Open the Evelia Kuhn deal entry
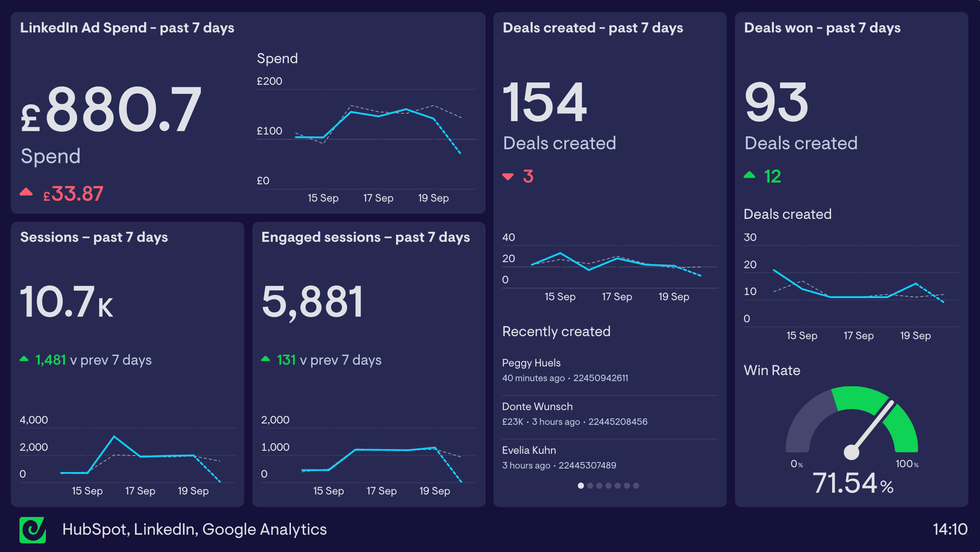Image resolution: width=980 pixels, height=552 pixels. coord(529,450)
